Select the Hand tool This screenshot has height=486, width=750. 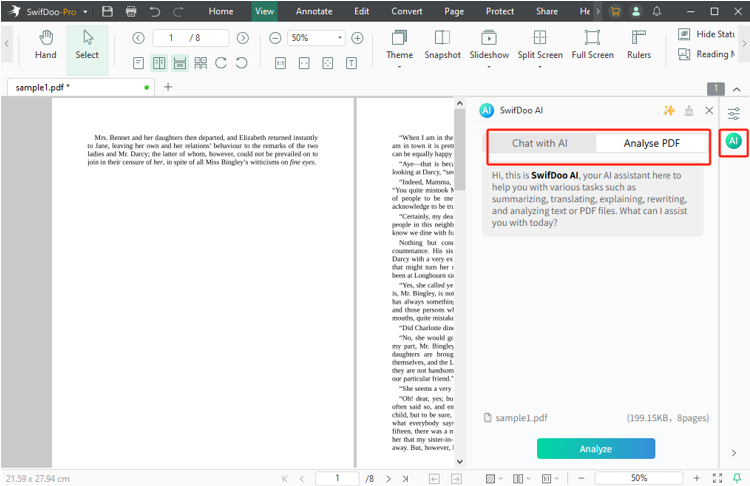pyautogui.click(x=45, y=45)
